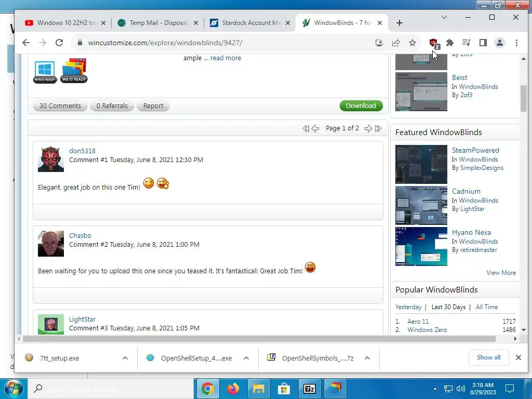The image size is (532, 399).
Task: Open a new tab with the plus button
Action: pyautogui.click(x=400, y=23)
